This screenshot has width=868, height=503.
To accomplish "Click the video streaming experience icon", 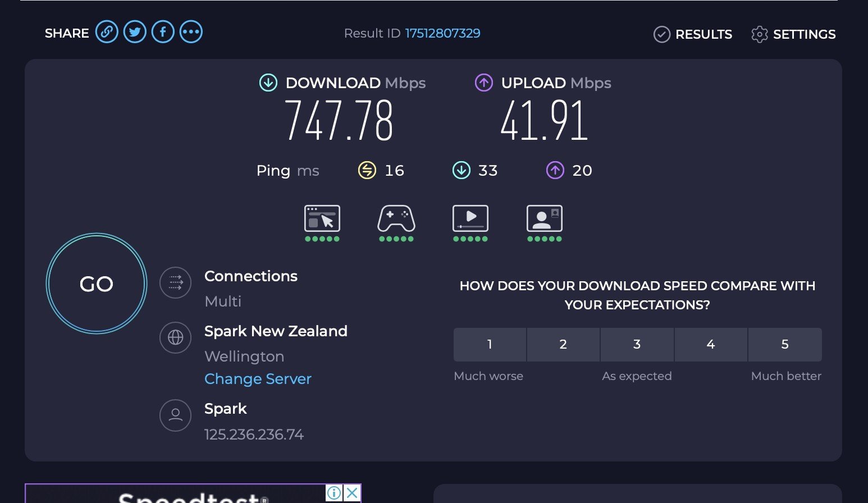I will point(470,219).
